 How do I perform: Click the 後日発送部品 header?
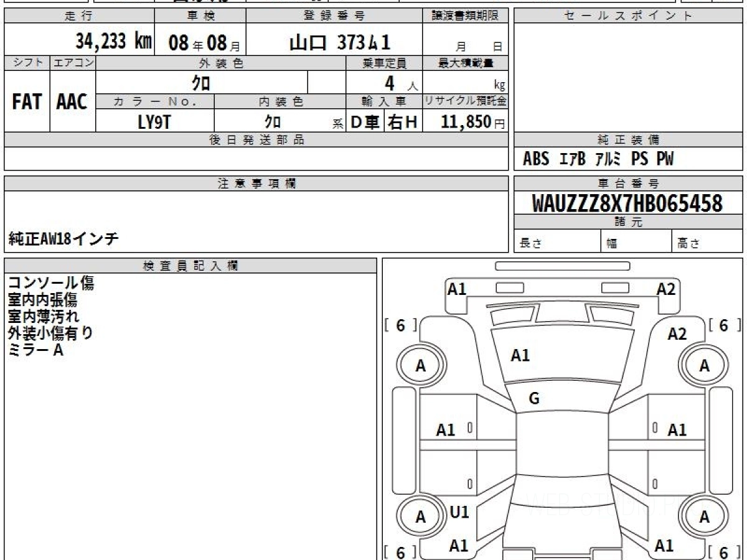coord(256,140)
